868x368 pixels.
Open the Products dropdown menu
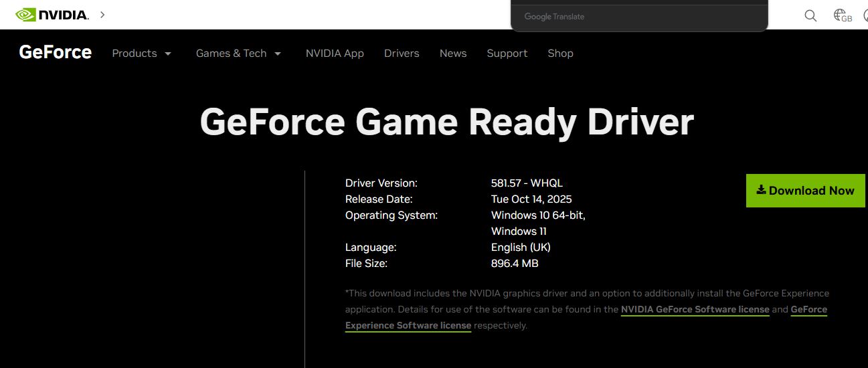point(142,54)
